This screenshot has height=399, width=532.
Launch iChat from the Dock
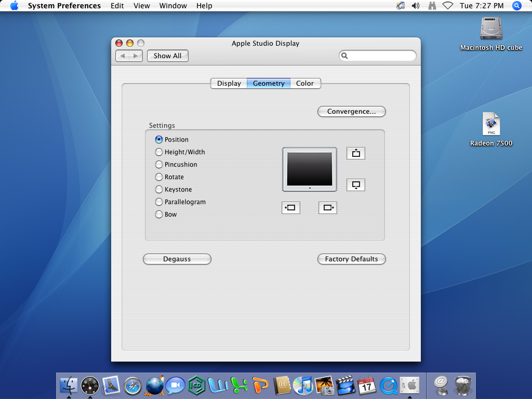pyautogui.click(x=175, y=386)
